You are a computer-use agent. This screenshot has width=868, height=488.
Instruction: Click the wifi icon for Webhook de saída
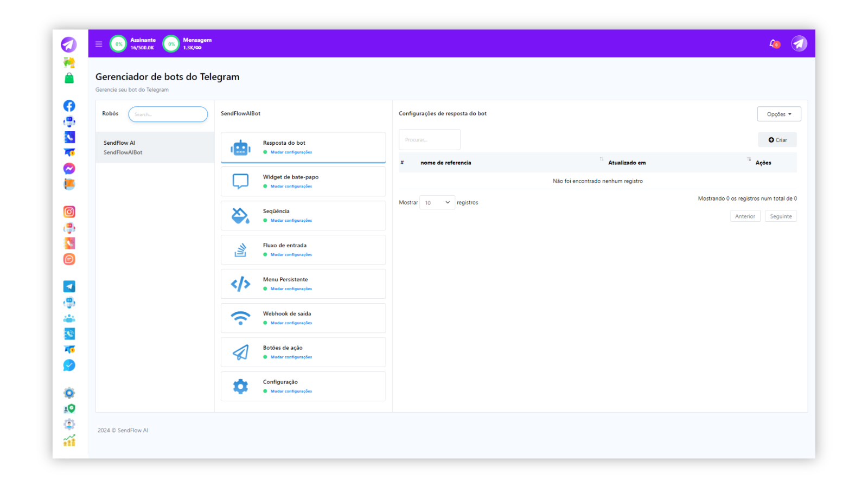point(240,318)
